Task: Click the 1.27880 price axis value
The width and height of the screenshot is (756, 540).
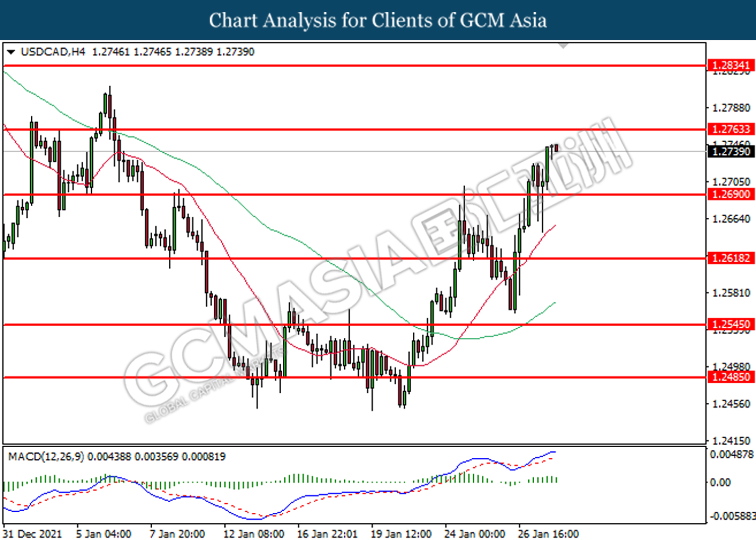Action: [731, 108]
